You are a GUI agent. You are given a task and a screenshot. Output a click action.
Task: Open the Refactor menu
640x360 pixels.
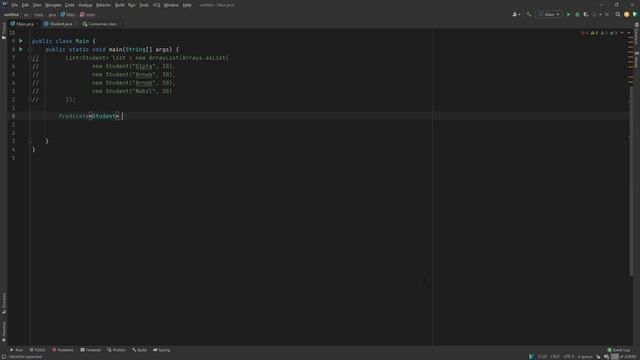[x=103, y=5]
